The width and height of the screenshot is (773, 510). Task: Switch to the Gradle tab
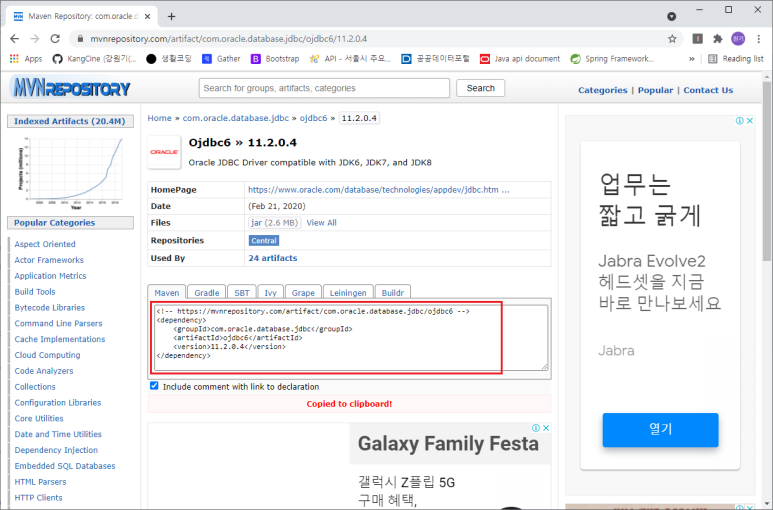coord(207,292)
